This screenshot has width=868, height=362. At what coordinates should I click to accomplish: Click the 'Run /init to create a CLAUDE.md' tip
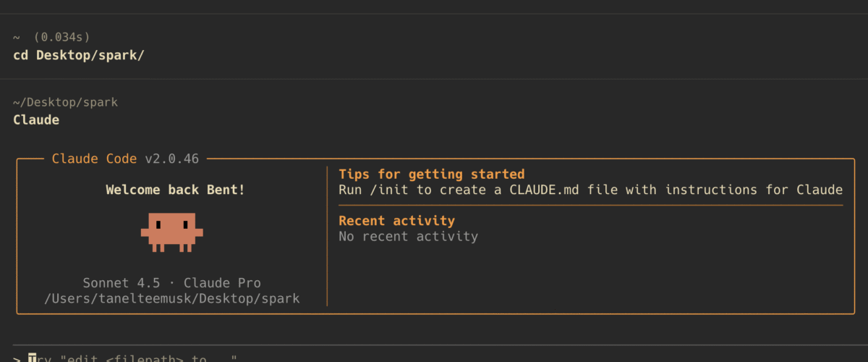[x=591, y=190]
